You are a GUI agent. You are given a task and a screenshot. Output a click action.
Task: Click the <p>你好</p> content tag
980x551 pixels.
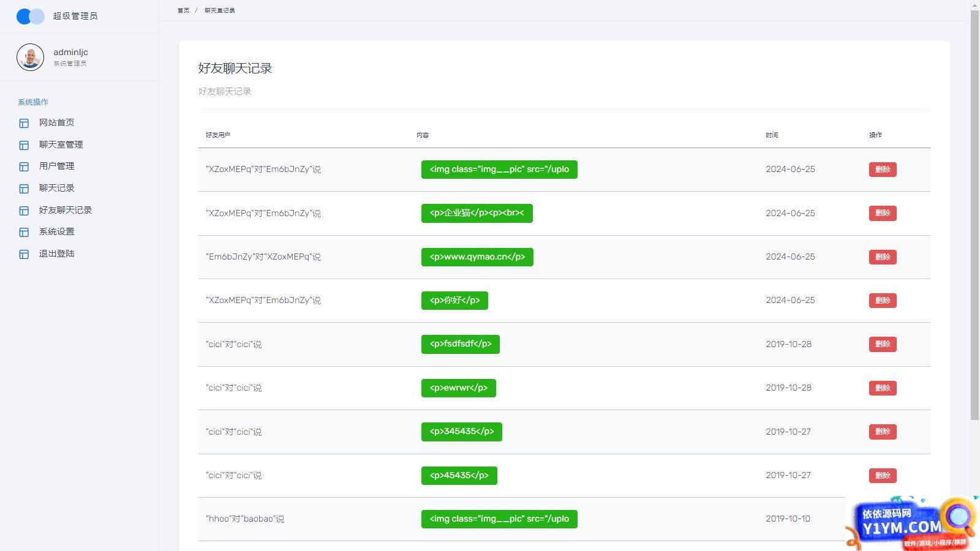(x=454, y=301)
